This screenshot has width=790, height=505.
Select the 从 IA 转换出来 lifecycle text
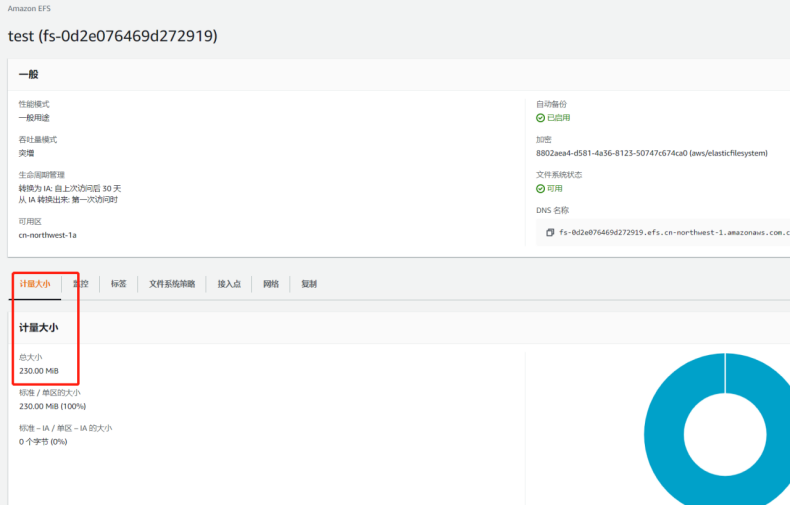(x=68, y=200)
